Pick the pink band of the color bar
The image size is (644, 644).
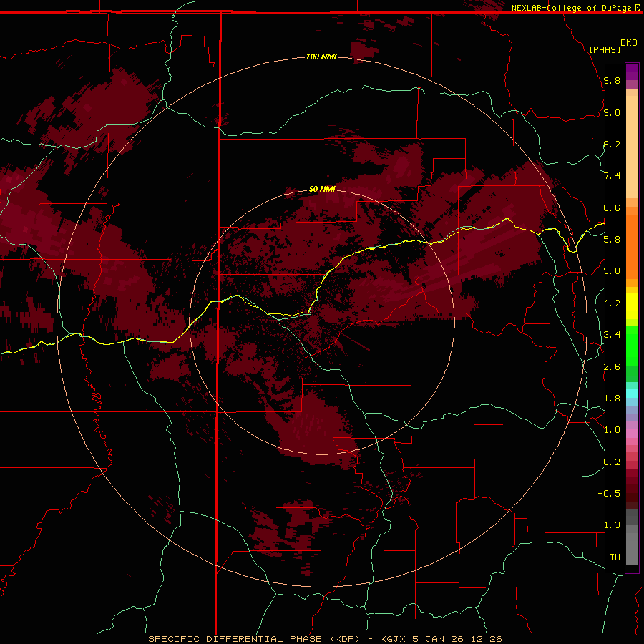coord(632,434)
